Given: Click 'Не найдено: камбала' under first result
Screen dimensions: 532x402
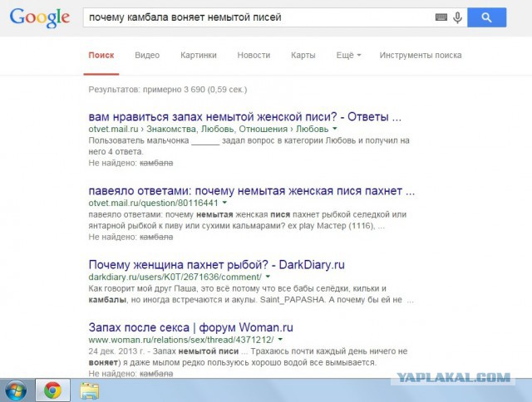Looking at the screenshot, I should 131,163.
